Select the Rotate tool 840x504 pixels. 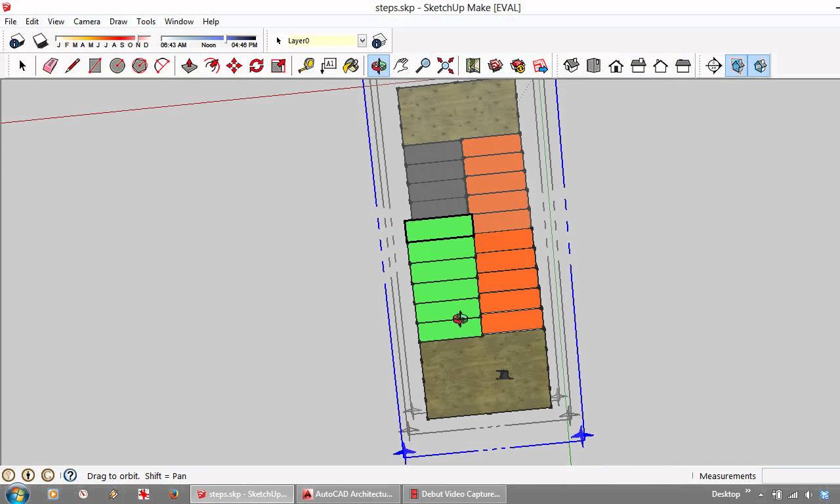256,66
